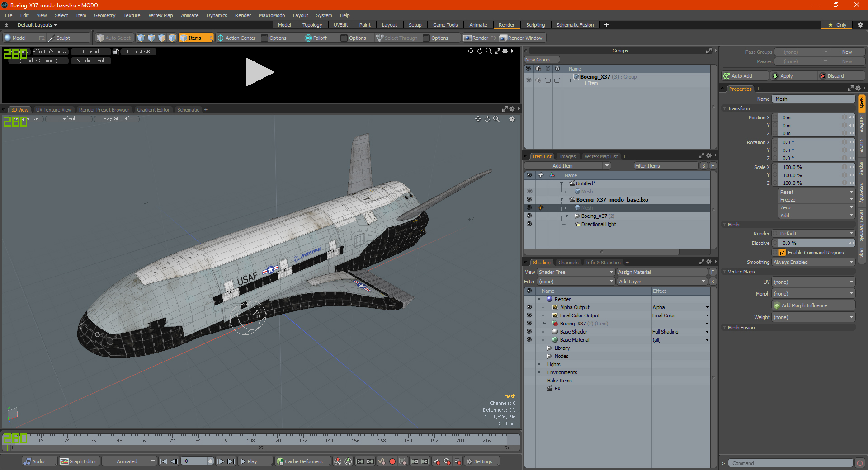The height and width of the screenshot is (470, 868).
Task: Click the Auto Add button
Action: (x=745, y=76)
